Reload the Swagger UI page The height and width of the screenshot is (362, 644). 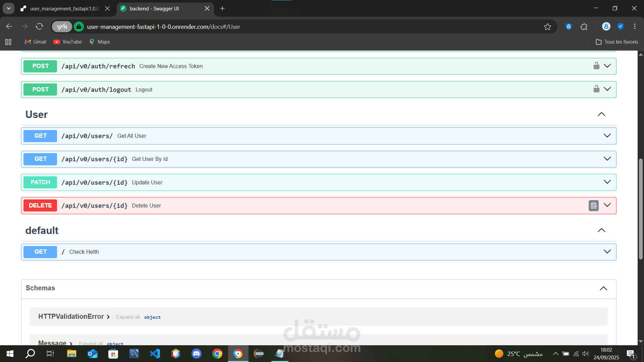[40, 26]
